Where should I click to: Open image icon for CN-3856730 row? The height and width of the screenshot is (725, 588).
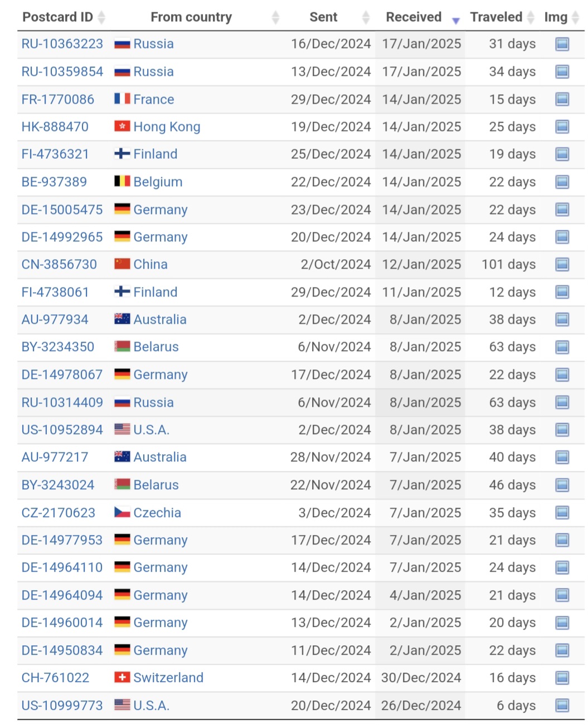coord(562,265)
